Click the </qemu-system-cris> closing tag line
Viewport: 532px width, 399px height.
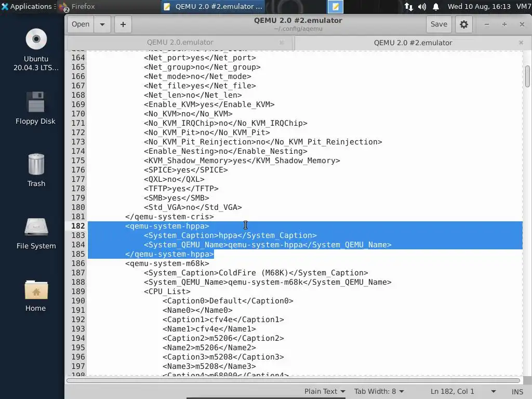click(x=169, y=217)
